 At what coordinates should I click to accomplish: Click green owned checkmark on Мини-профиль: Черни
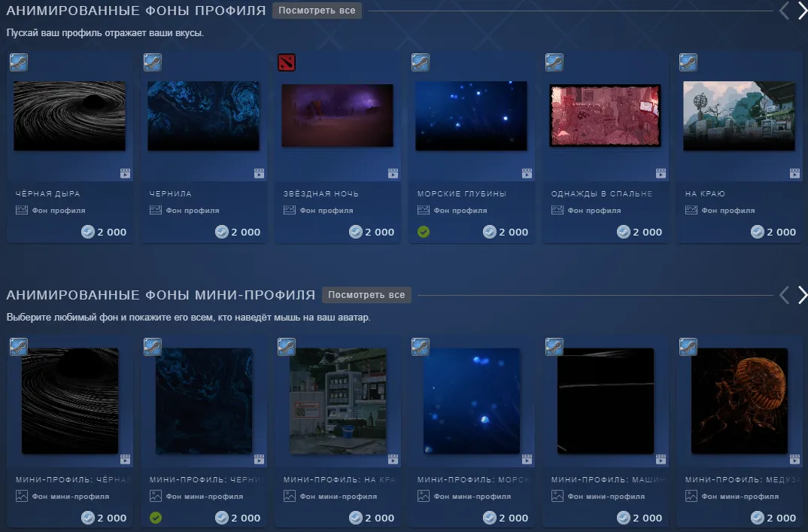coord(156,518)
